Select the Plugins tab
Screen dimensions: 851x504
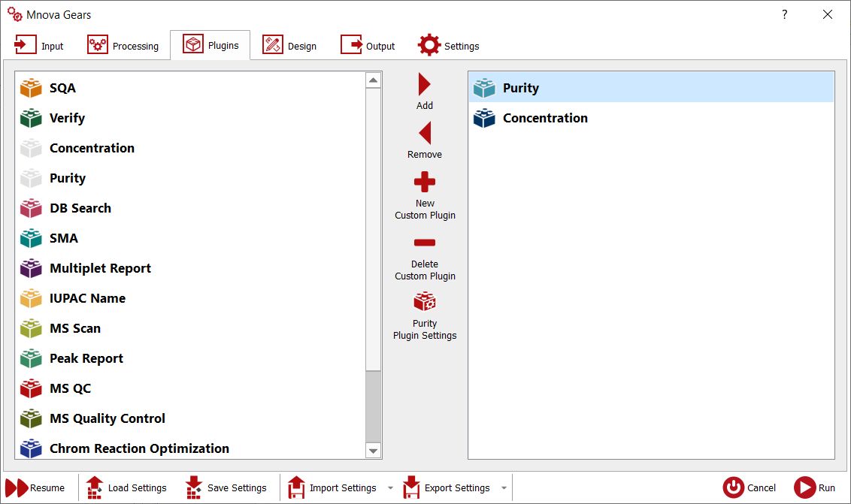pos(210,45)
